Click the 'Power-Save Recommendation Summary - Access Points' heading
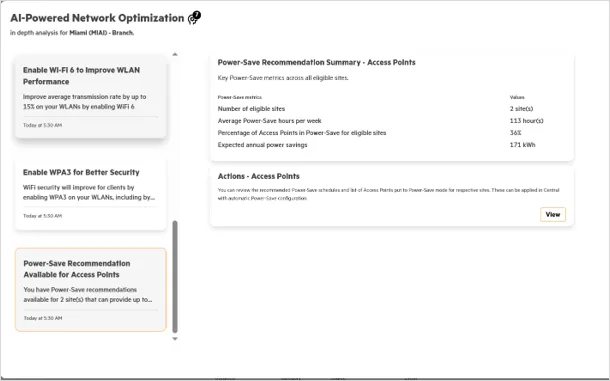610x381 pixels. 316,62
